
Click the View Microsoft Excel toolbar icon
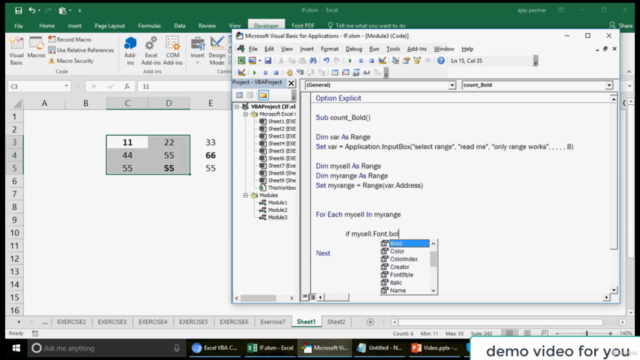tap(242, 61)
